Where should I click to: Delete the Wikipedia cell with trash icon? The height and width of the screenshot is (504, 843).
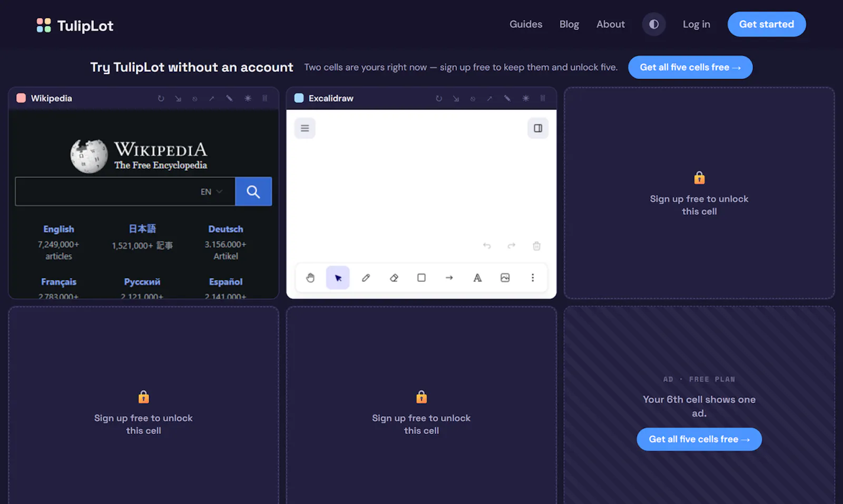(x=265, y=98)
